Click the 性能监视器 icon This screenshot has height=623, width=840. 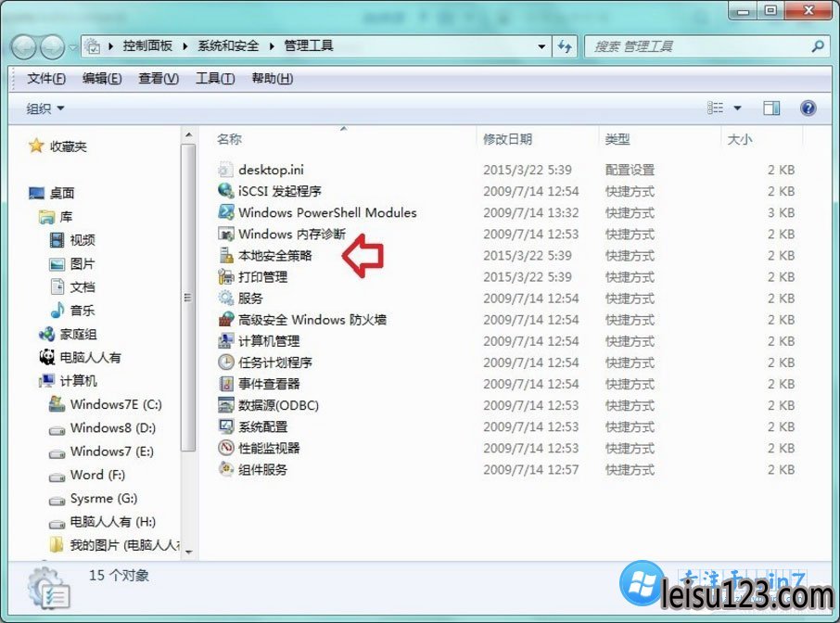pos(225,448)
